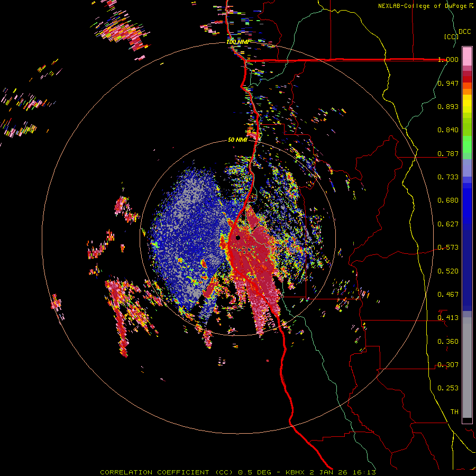476x476 pixels.
Task: Click the "2 JAN 26" date text
Action: coord(328,472)
